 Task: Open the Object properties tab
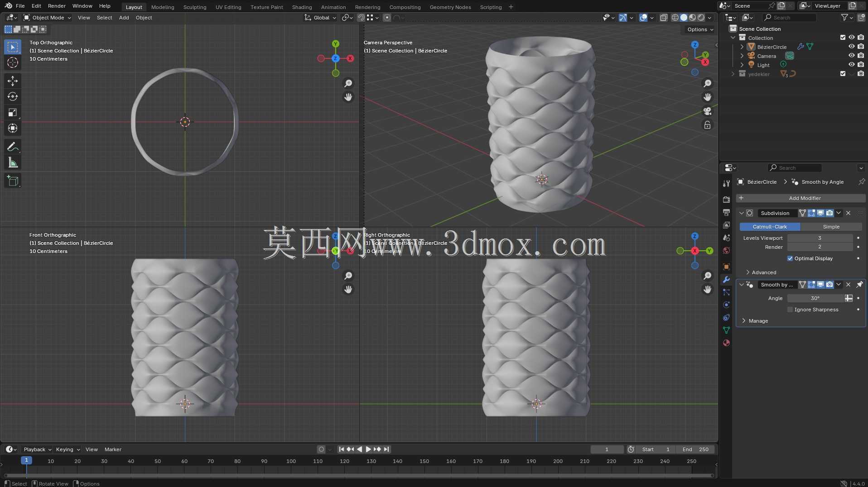(x=726, y=267)
